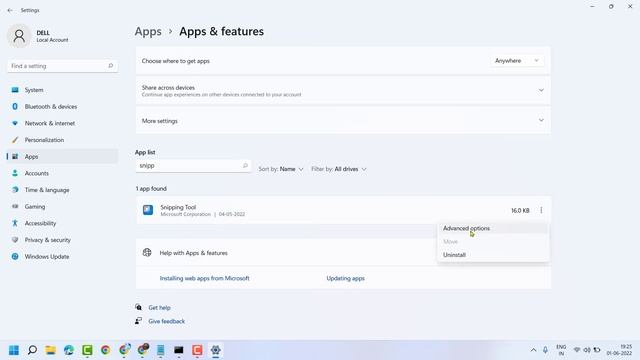Click the Find a setting search box
The width and height of the screenshot is (640, 360).
62,66
